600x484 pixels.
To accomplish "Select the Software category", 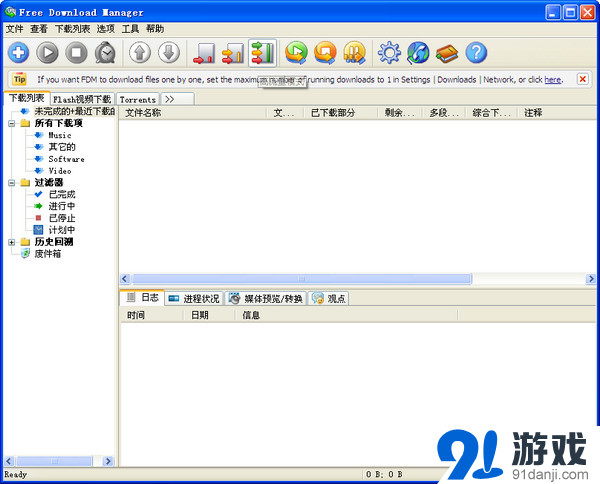I will coord(66,159).
